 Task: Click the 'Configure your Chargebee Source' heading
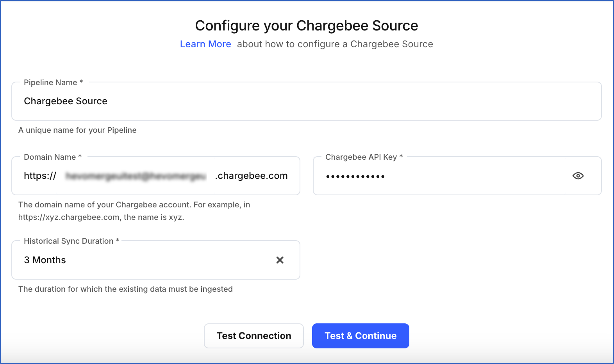tap(307, 26)
